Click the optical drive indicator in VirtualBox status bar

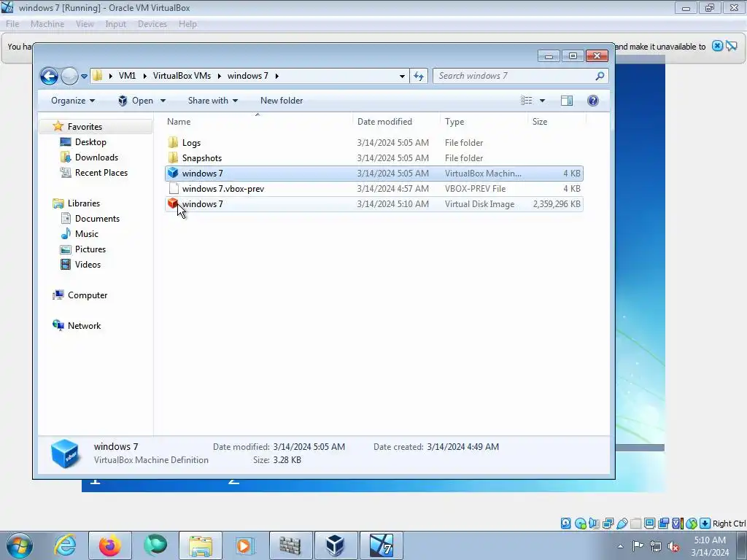point(580,524)
